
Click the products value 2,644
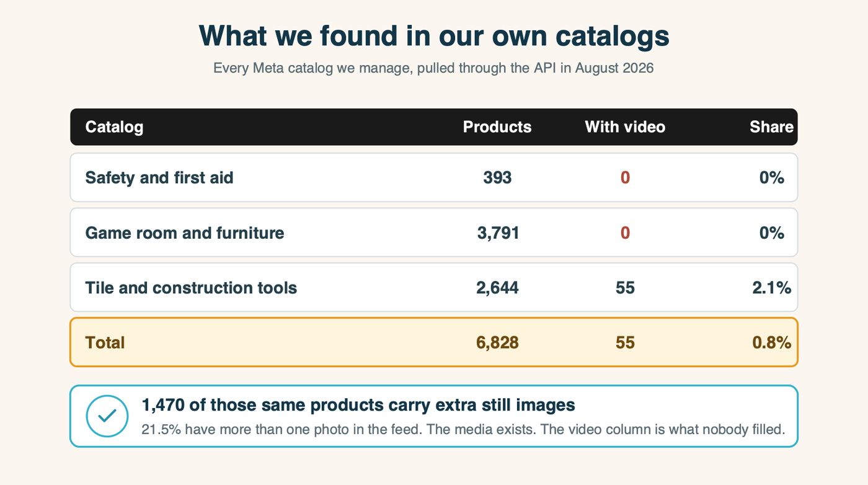coord(498,288)
